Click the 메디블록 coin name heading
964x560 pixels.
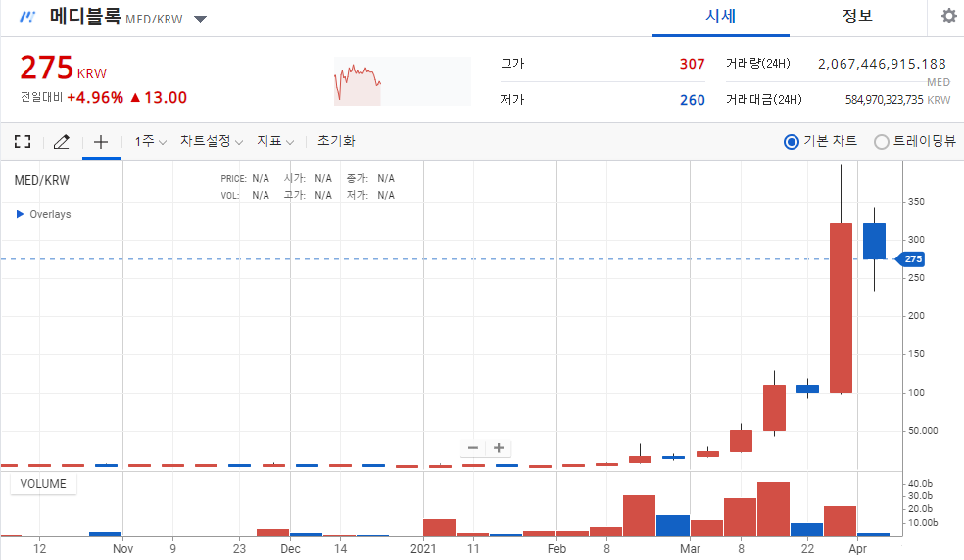tap(85, 16)
